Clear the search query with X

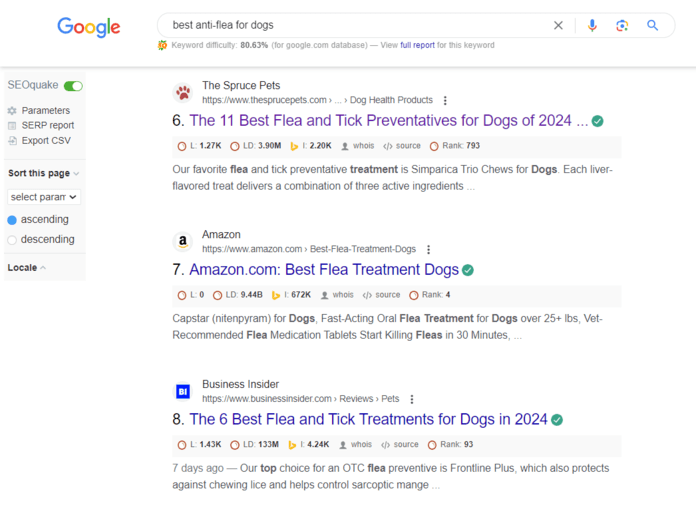pos(558,25)
